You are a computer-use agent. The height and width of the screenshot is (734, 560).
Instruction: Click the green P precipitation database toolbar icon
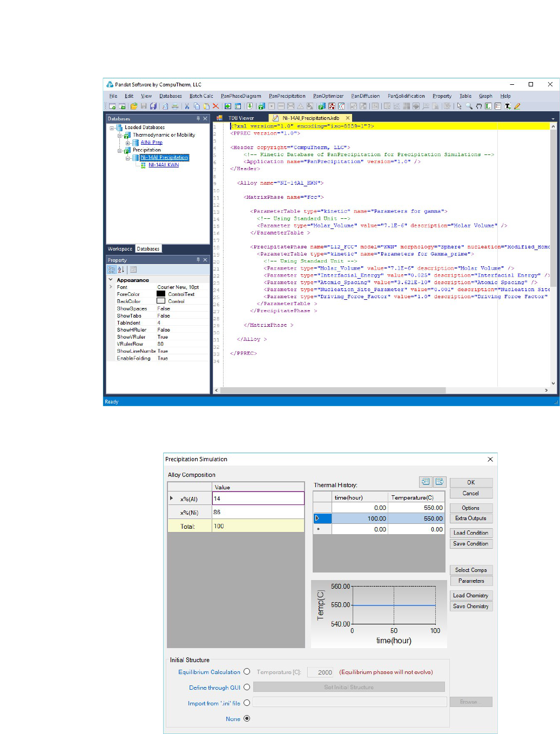(x=321, y=106)
